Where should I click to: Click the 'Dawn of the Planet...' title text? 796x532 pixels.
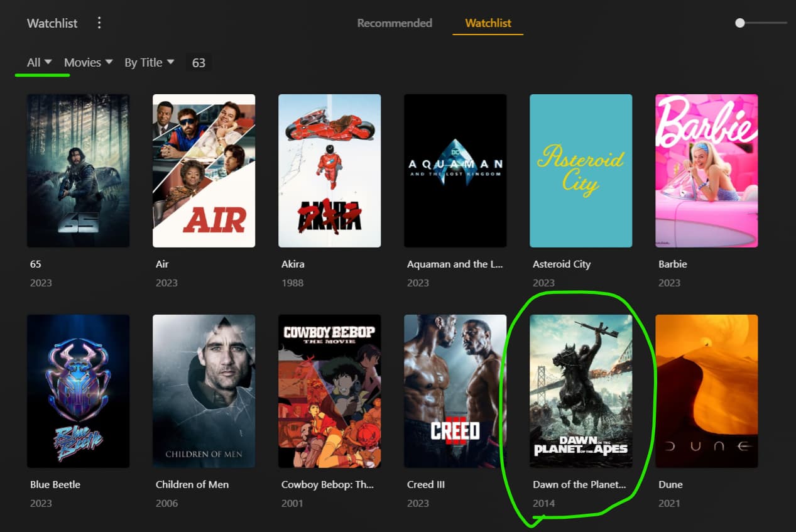click(x=579, y=484)
